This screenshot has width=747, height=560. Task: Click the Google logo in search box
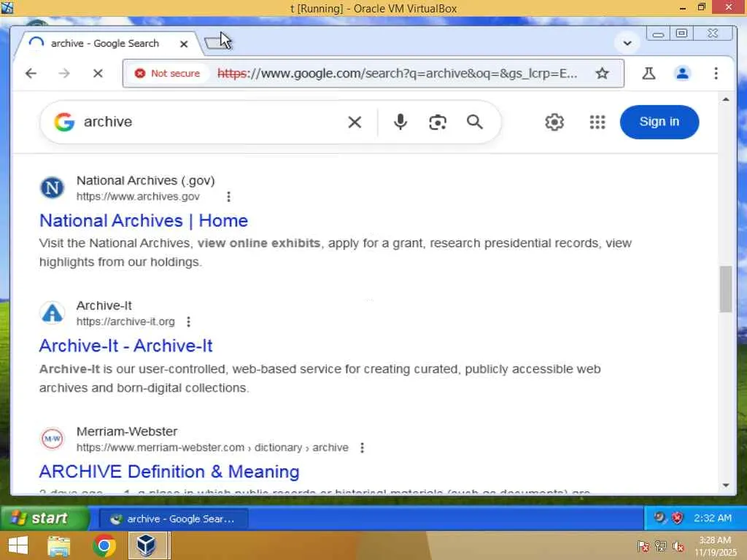tap(64, 122)
